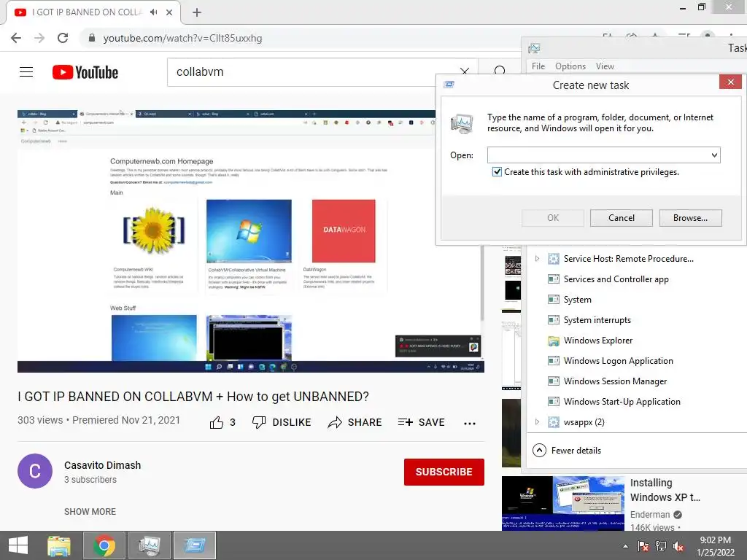Reload the YouTube page
This screenshot has width=747, height=560.
click(63, 38)
